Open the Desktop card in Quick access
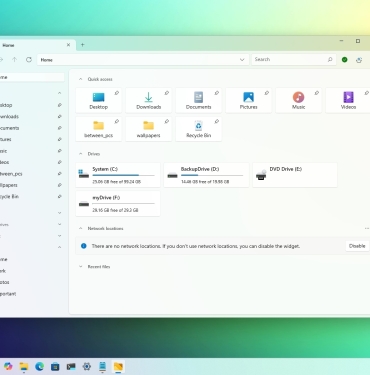370x375 pixels. tap(99, 100)
